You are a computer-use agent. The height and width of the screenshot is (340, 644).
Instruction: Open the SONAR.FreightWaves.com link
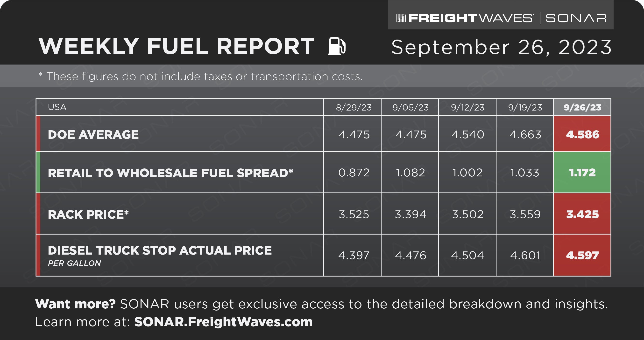click(224, 322)
